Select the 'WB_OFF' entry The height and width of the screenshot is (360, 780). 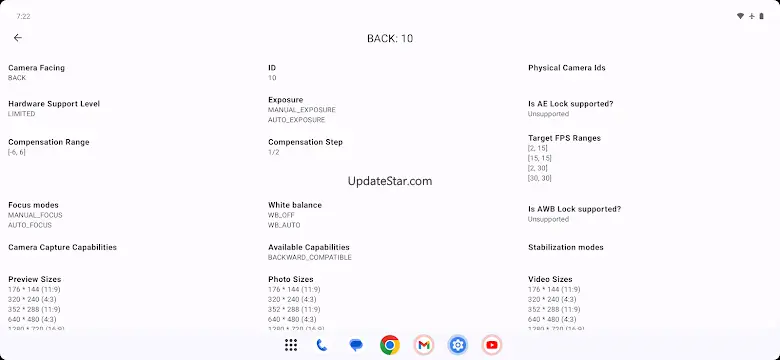[x=281, y=215]
